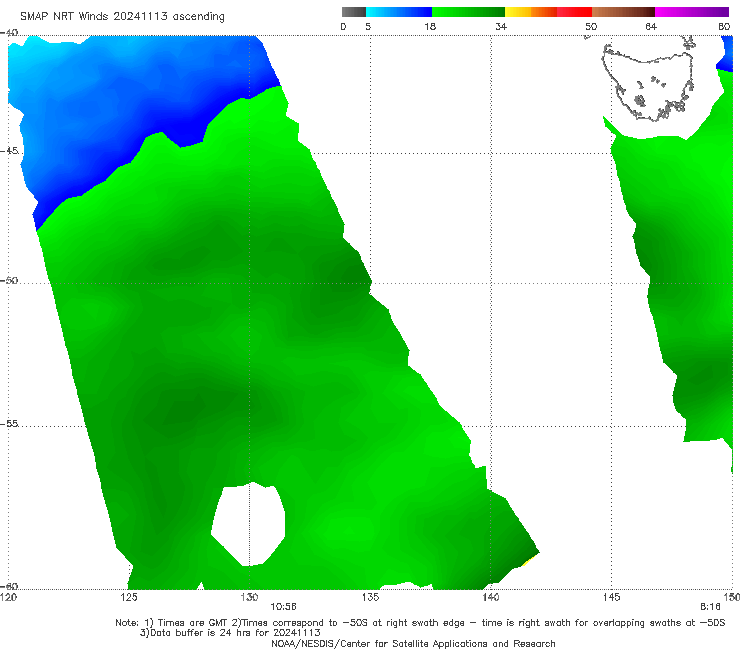Click the blue segment of the wind color bar
This screenshot has width=740, height=650.
pos(399,12)
